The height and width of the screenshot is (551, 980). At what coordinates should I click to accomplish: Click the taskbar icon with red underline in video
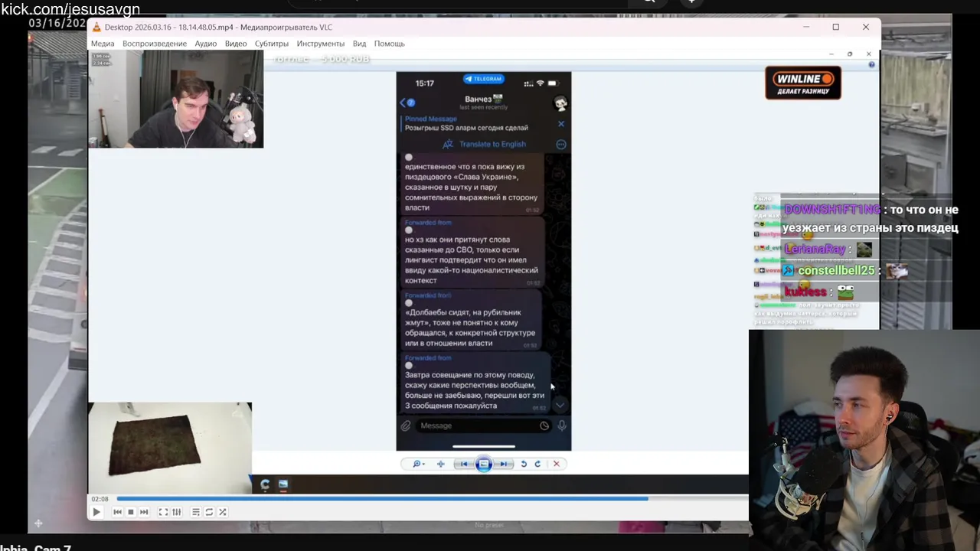tap(283, 484)
